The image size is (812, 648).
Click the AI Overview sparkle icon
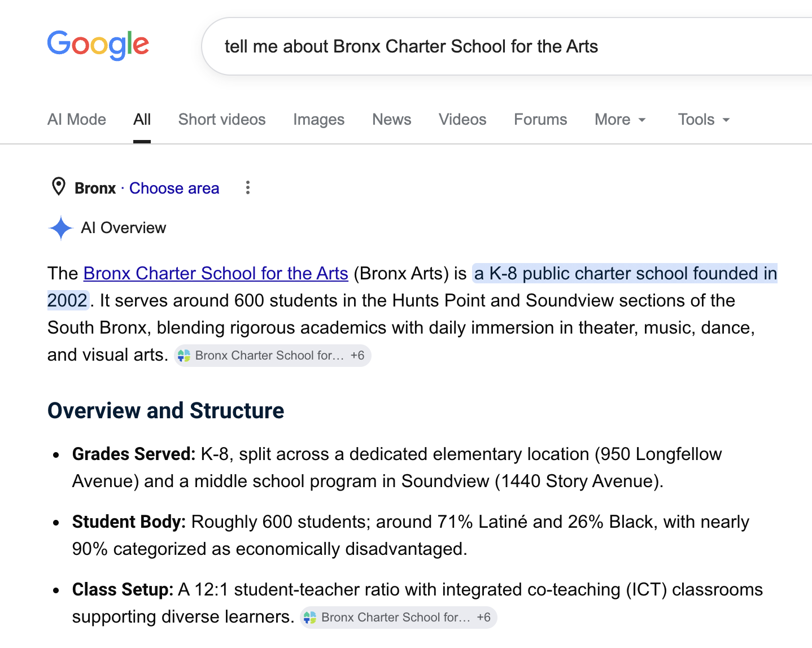click(x=61, y=228)
